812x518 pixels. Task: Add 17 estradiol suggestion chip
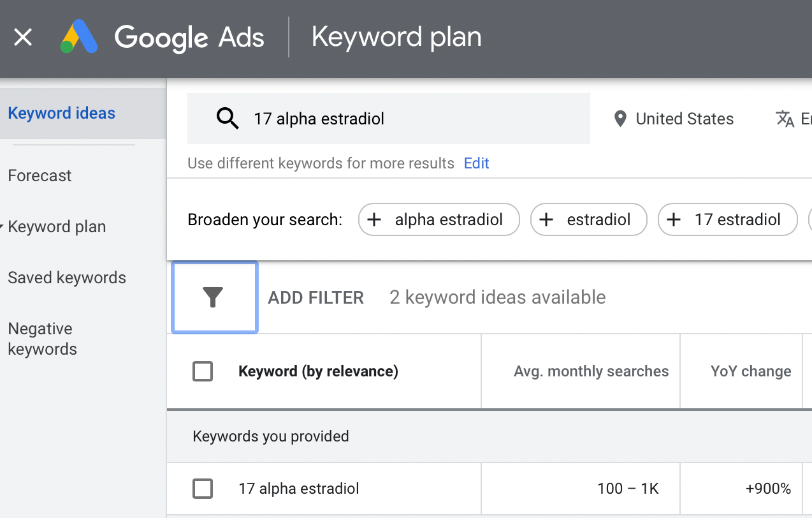728,220
